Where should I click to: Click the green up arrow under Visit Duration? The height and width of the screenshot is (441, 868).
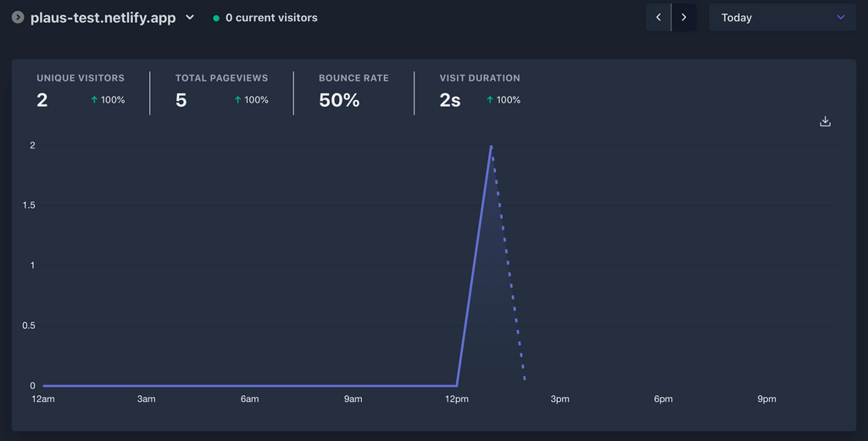[490, 100]
